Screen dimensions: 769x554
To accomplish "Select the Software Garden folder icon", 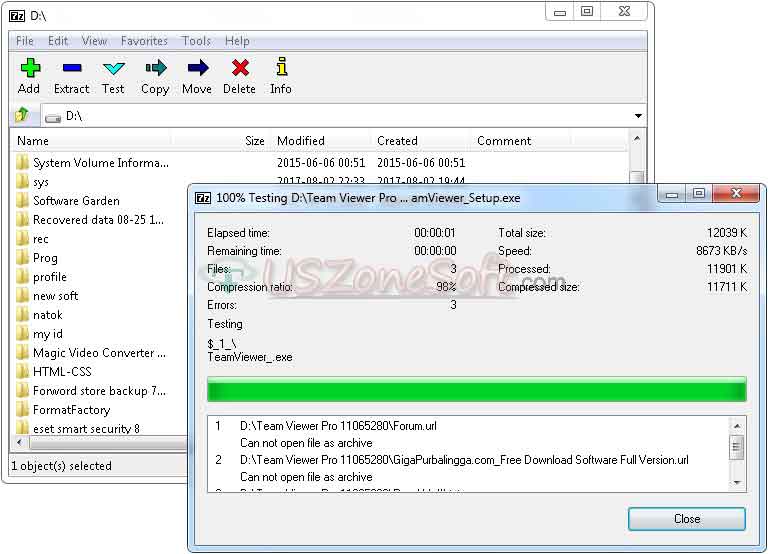I will click(23, 201).
